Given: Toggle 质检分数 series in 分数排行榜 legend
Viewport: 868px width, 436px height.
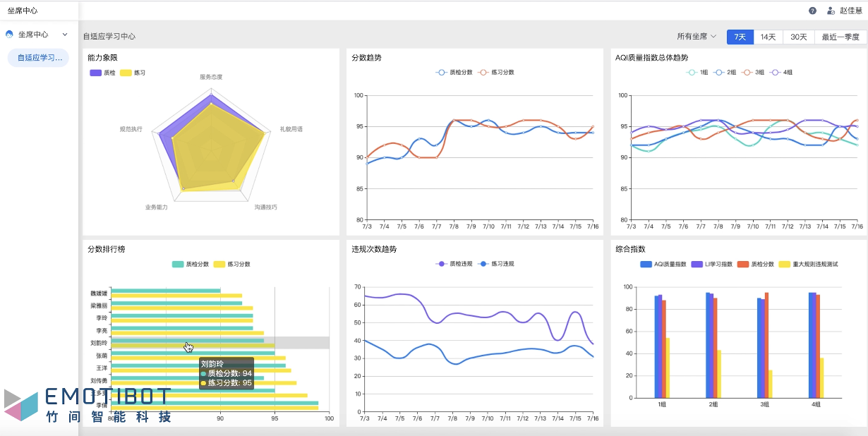Looking at the screenshot, I should 179,264.
